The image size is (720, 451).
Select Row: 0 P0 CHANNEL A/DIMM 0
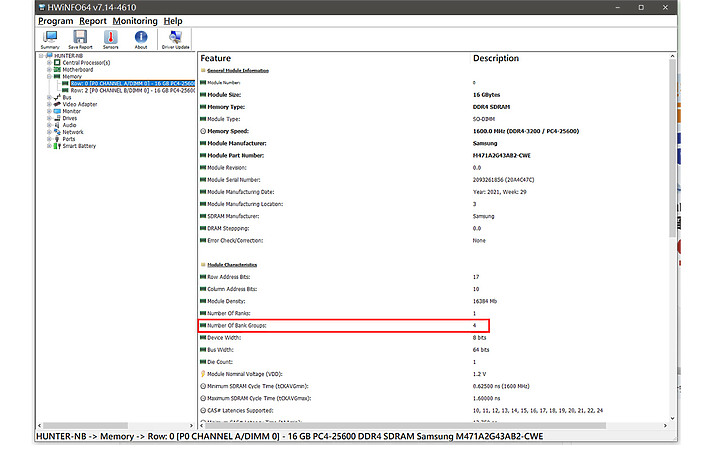click(x=133, y=84)
